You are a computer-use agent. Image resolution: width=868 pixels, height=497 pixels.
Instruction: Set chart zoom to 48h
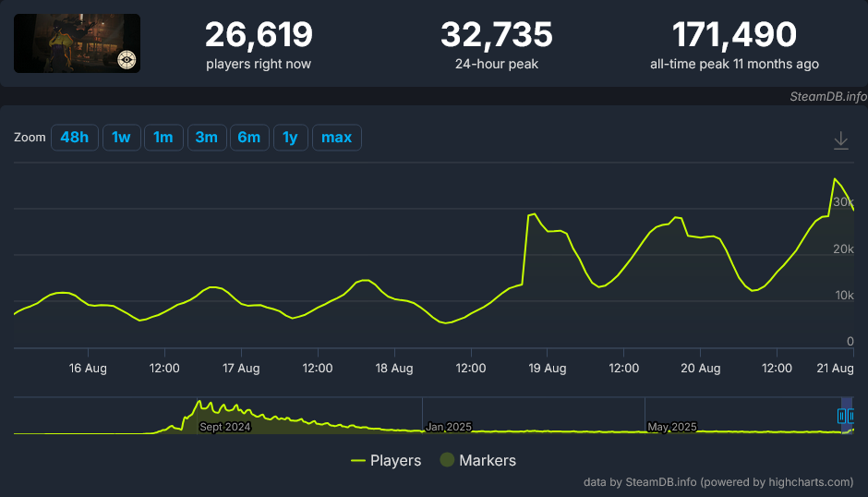pyautogui.click(x=75, y=138)
